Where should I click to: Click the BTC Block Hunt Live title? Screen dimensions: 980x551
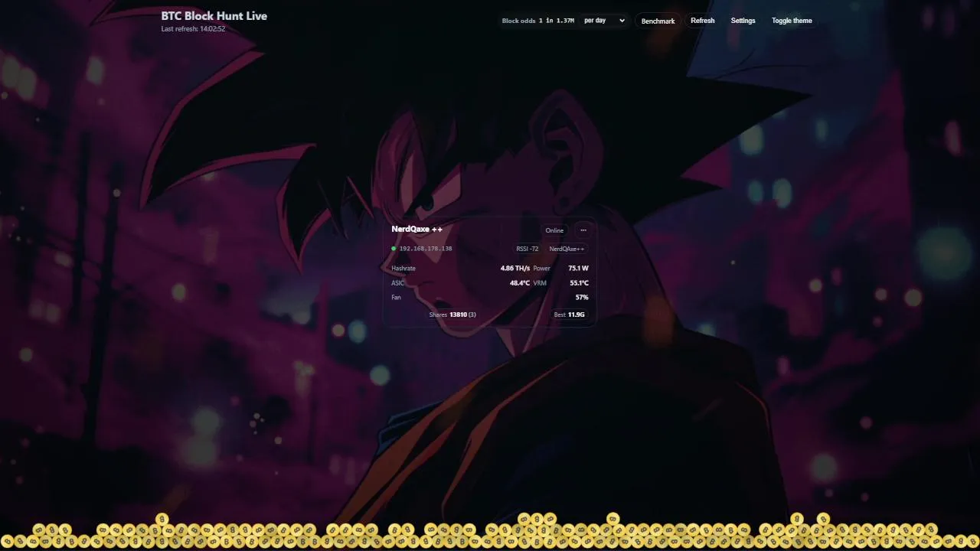(x=214, y=15)
